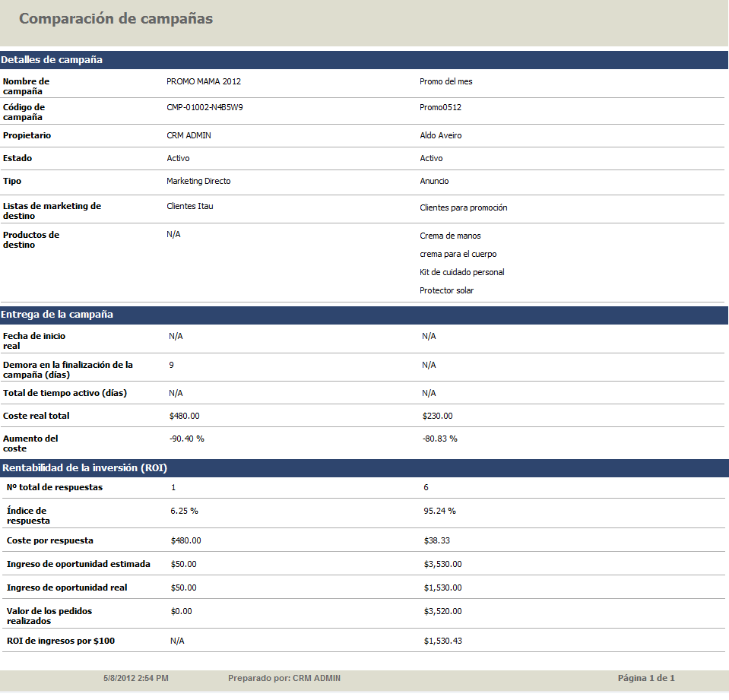Click the footer timestamp '5/8/2012 2:54 PM'
Image resolution: width=729 pixels, height=700 pixels.
point(136,678)
